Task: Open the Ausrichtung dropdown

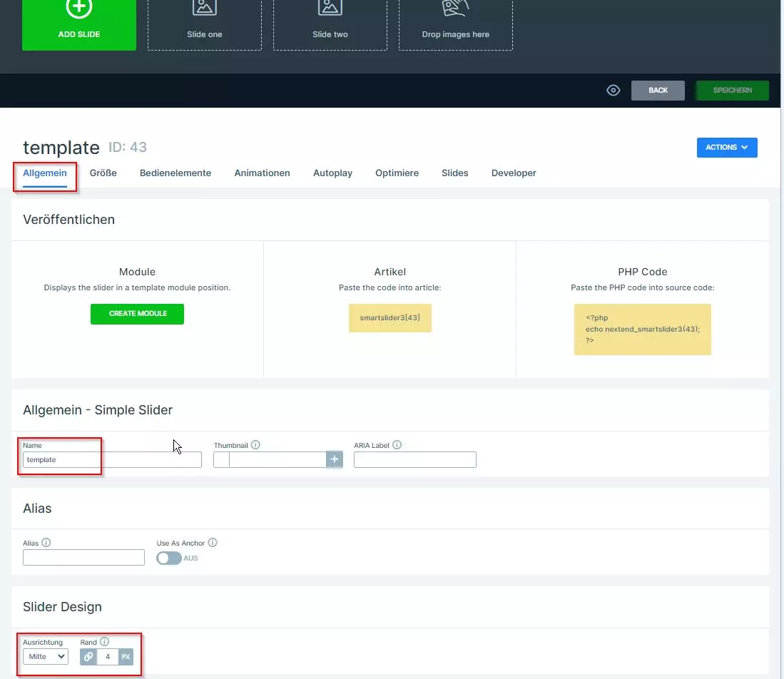Action: click(46, 656)
